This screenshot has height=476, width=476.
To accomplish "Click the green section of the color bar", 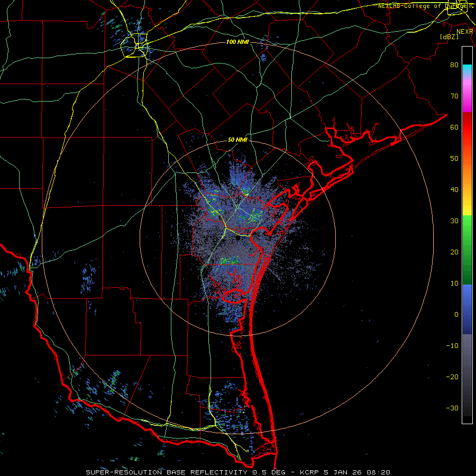I will tap(467, 250).
